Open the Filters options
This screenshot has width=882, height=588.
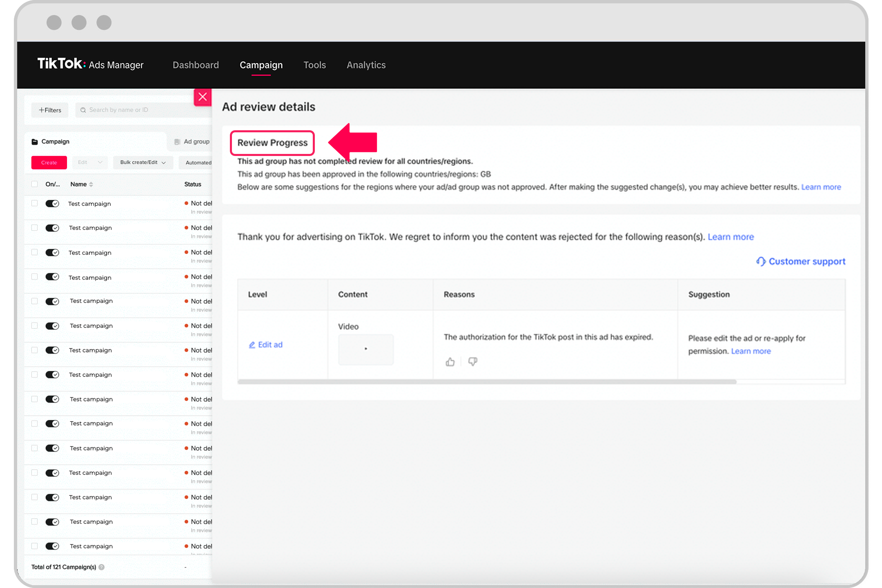[x=50, y=110]
